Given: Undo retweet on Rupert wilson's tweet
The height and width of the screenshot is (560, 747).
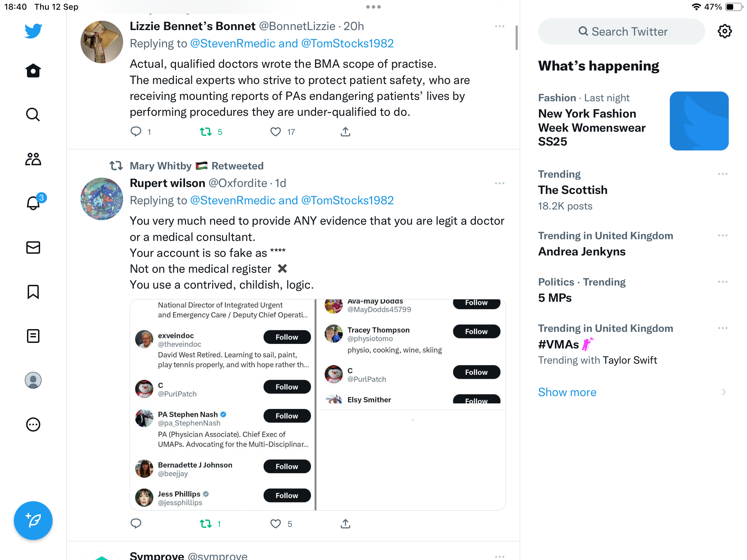Looking at the screenshot, I should [206, 524].
